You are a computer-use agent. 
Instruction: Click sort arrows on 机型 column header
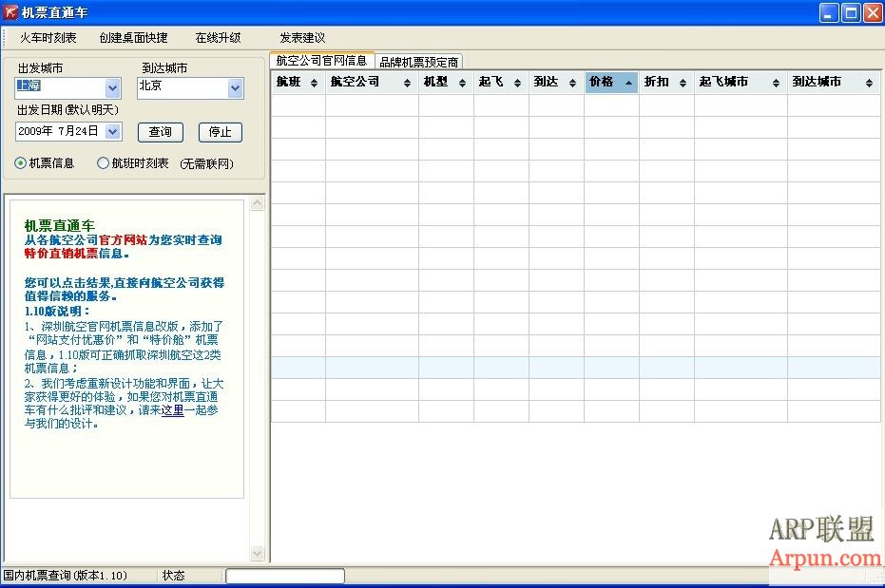pyautogui.click(x=463, y=84)
